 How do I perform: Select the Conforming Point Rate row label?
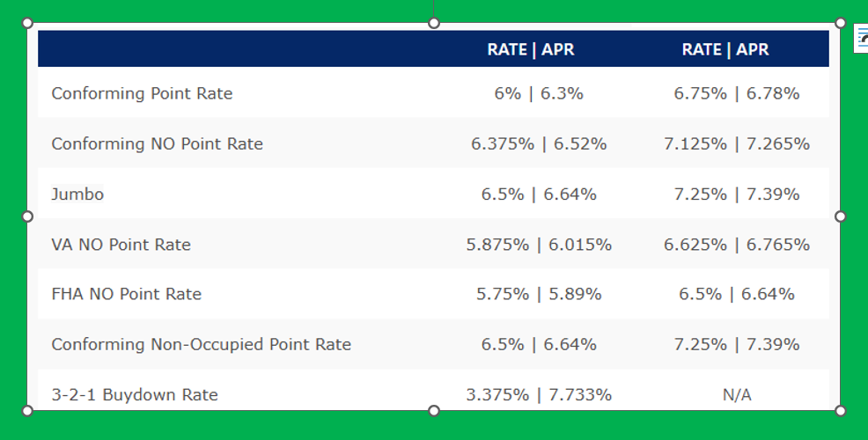[142, 93]
